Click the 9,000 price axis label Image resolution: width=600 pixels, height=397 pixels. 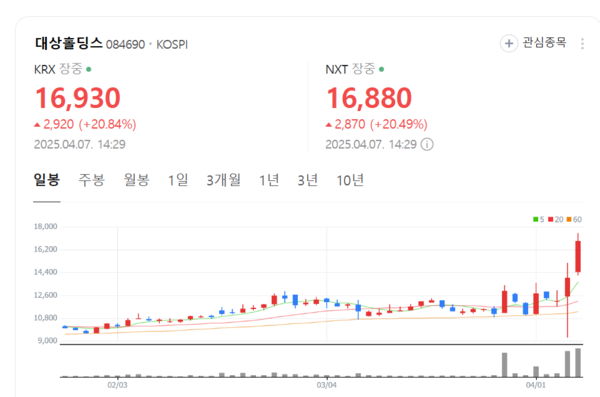point(47,340)
